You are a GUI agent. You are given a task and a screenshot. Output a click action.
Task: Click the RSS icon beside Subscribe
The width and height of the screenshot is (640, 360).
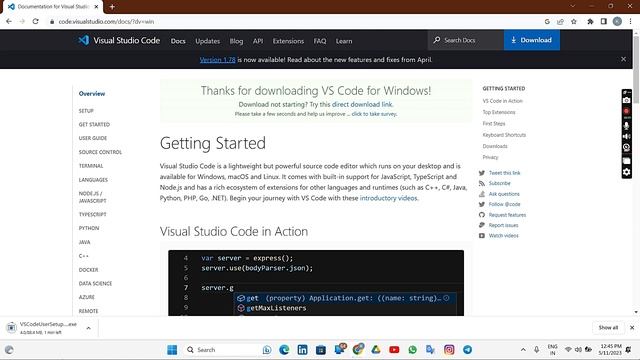pyautogui.click(x=482, y=183)
